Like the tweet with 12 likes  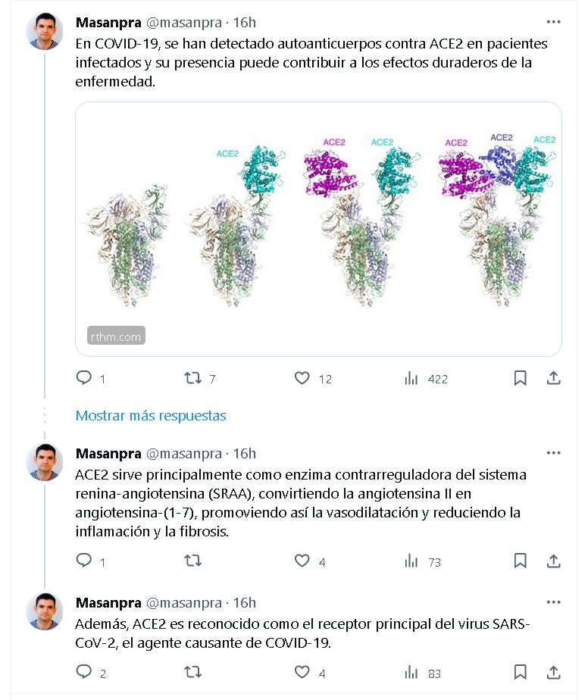(302, 378)
